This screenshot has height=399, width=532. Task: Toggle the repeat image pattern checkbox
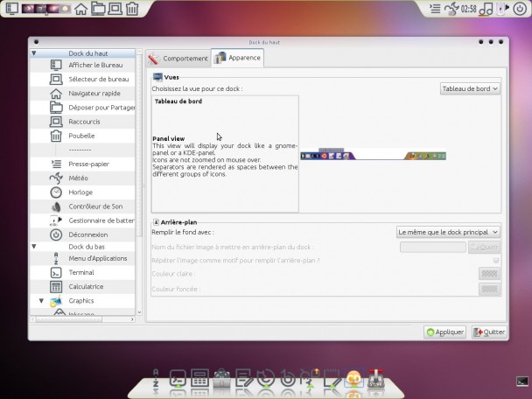(x=496, y=261)
